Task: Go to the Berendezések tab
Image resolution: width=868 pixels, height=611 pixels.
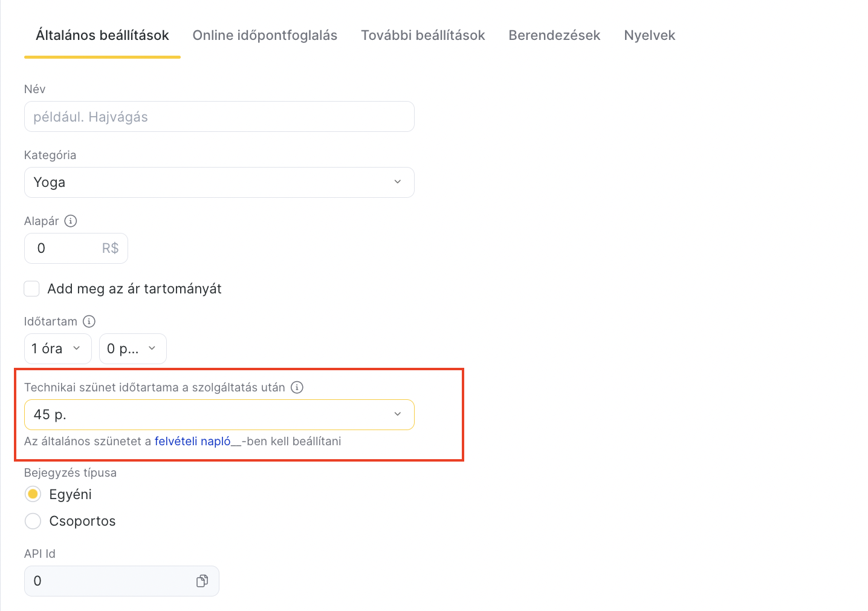Action: point(554,35)
